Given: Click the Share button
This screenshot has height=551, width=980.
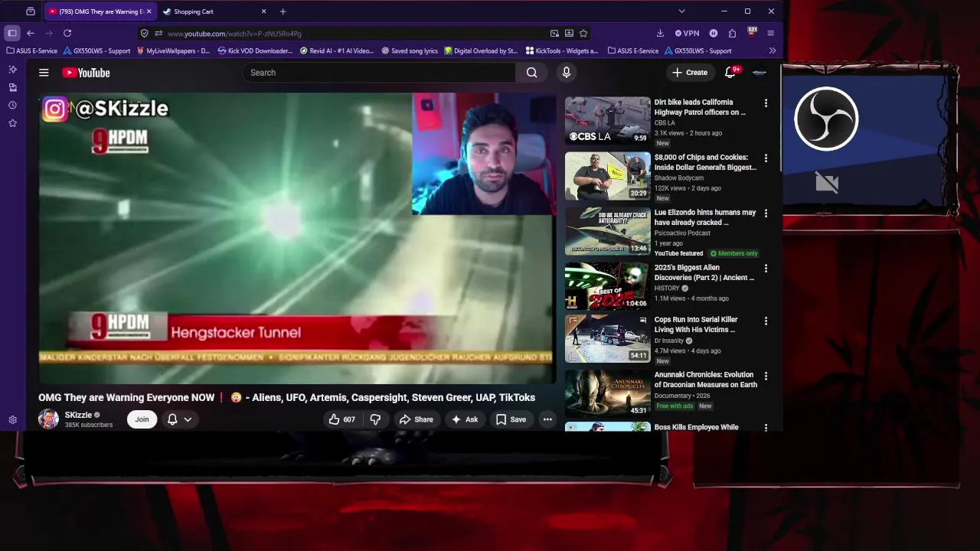Looking at the screenshot, I should click(416, 419).
